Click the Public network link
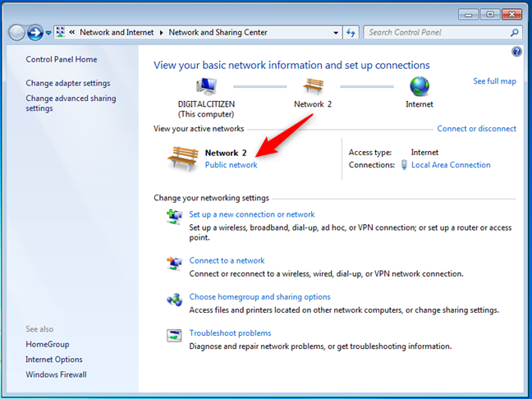Image resolution: width=532 pixels, height=399 pixels. [x=231, y=165]
